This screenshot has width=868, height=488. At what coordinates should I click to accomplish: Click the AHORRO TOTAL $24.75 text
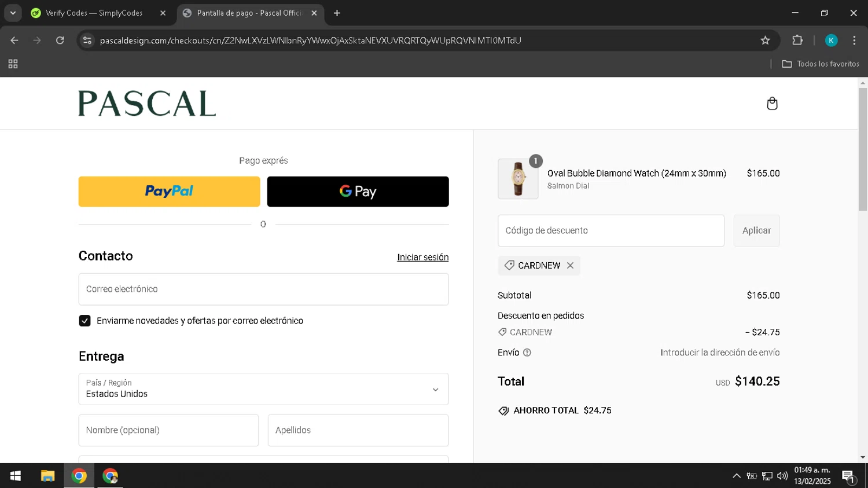point(562,410)
